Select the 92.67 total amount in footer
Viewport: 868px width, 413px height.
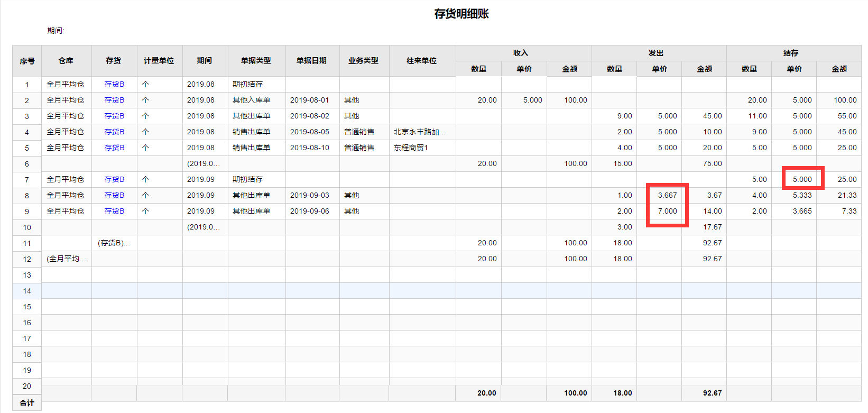(x=712, y=393)
